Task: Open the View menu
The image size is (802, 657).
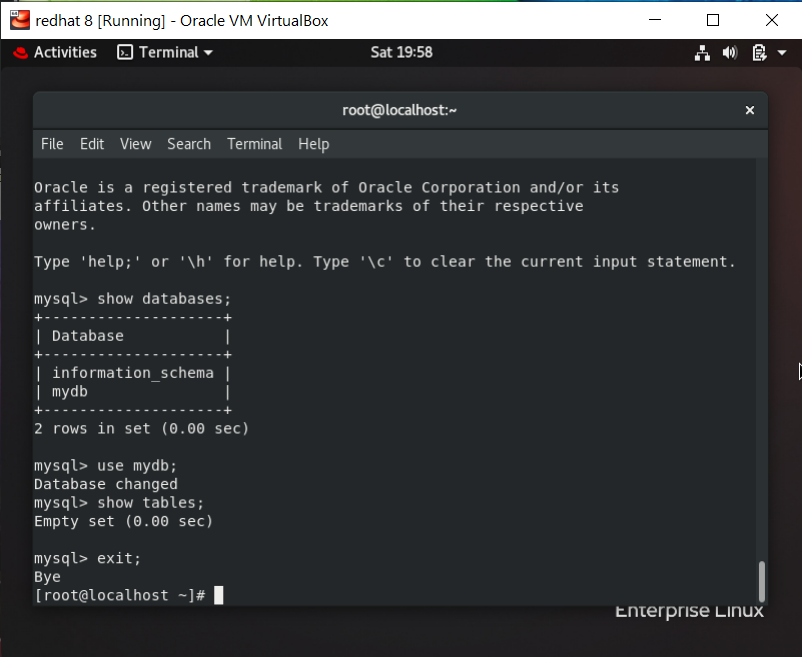Action: pyautogui.click(x=136, y=144)
